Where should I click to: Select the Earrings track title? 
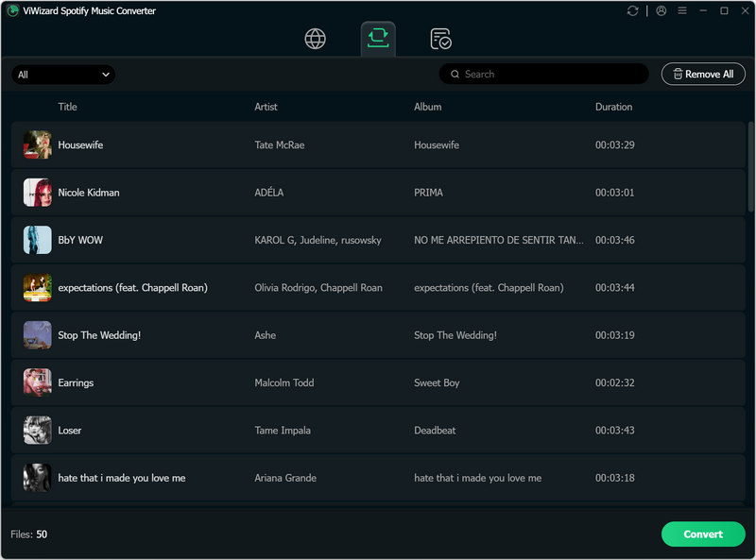76,383
